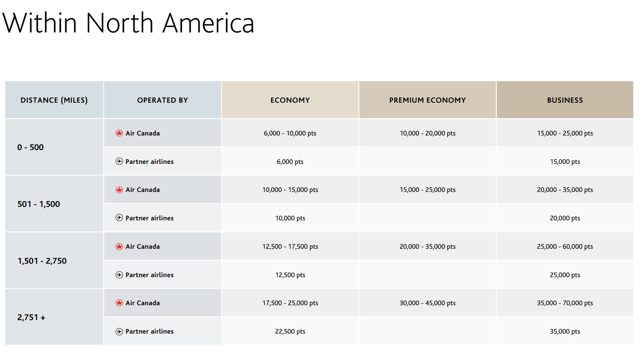The image size is (644, 354).
Task: Click Partner airlines plane icon in 2,751 + row
Action: click(x=119, y=331)
